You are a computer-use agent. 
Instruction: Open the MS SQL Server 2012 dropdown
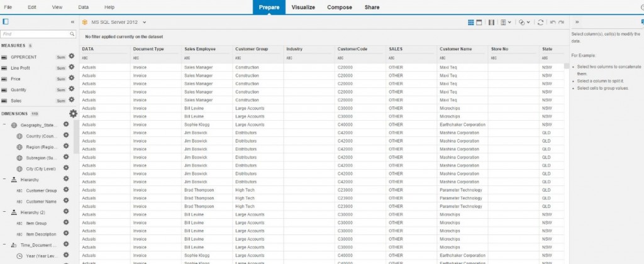pos(144,22)
